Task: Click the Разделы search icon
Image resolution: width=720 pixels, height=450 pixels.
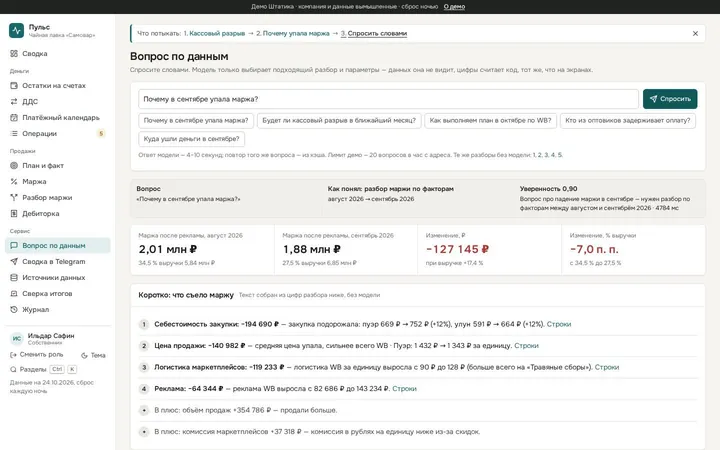Action: point(13,369)
